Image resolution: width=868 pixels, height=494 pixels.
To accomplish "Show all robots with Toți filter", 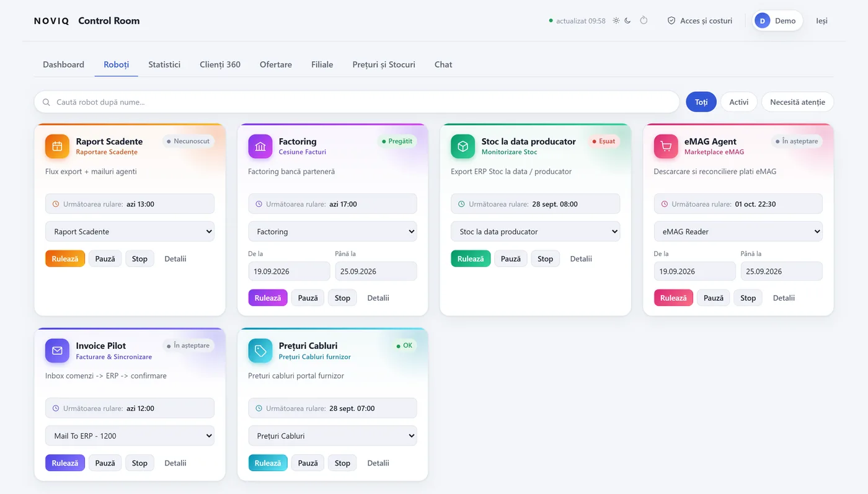I will [701, 102].
